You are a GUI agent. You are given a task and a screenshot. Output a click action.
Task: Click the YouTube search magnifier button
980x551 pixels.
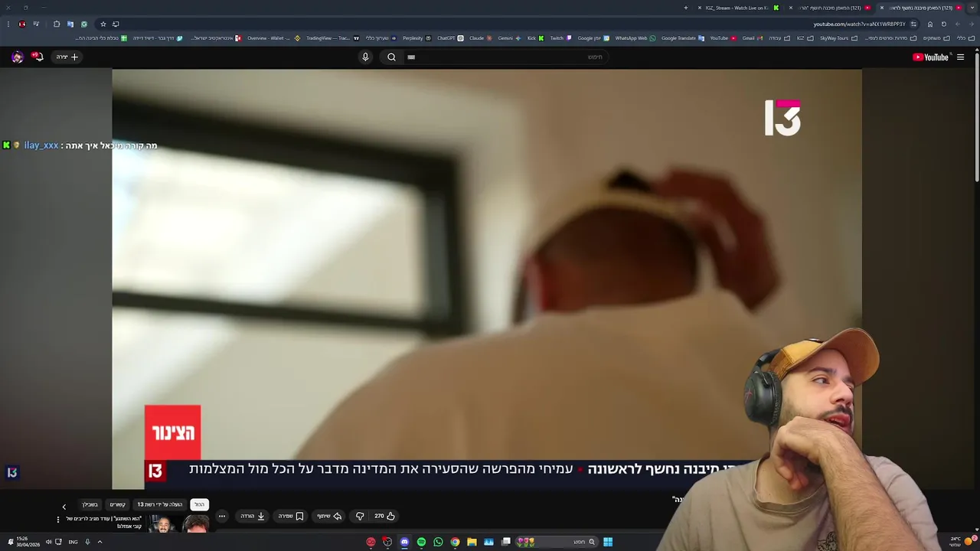point(391,57)
